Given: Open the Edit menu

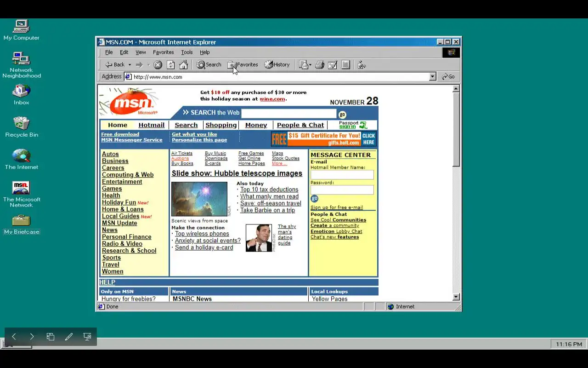Looking at the screenshot, I should [124, 52].
